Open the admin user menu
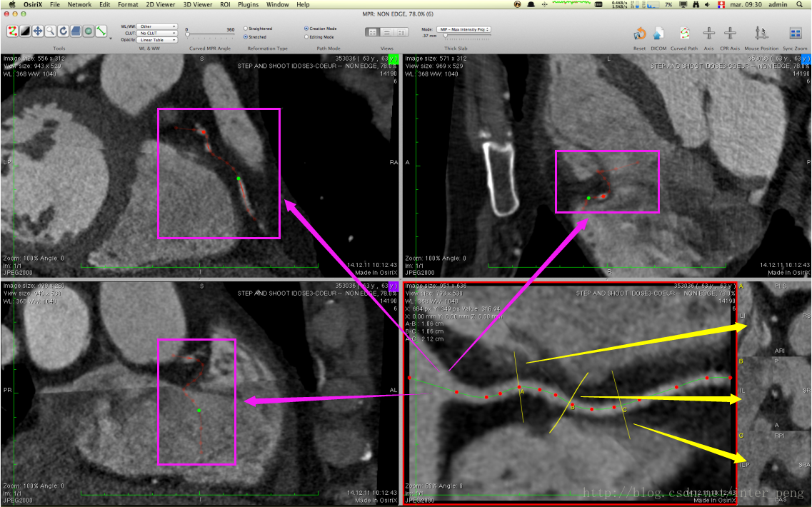This screenshot has height=507, width=812. point(778,5)
